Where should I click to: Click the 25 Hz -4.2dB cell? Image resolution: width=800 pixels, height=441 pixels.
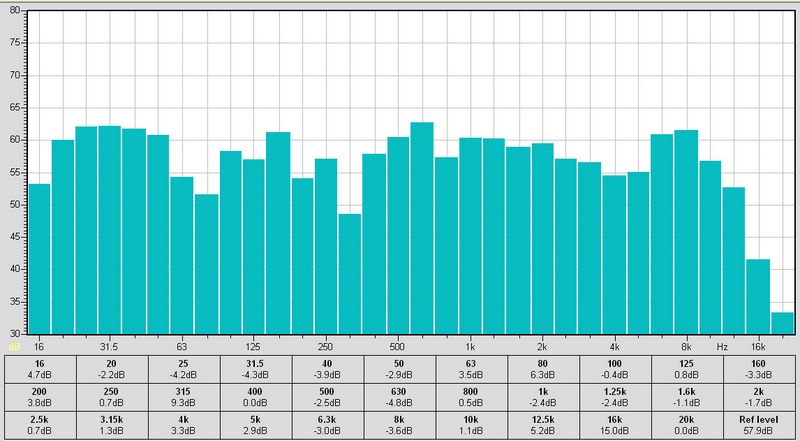coord(184,369)
